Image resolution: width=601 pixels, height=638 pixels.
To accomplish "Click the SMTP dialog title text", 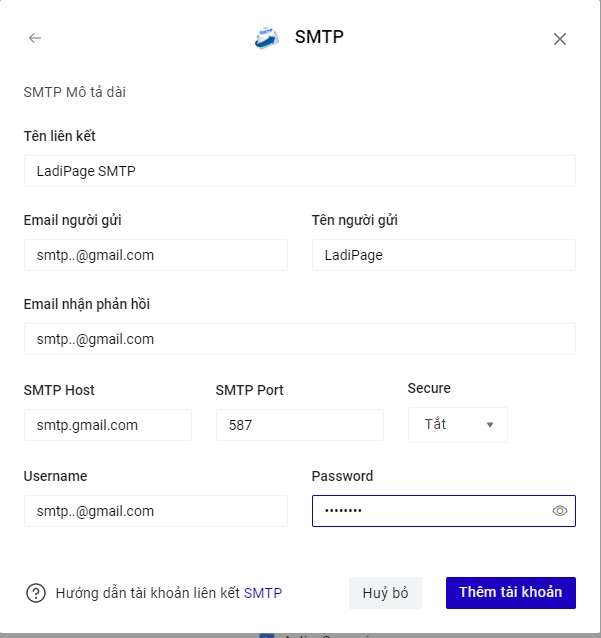I will point(319,38).
